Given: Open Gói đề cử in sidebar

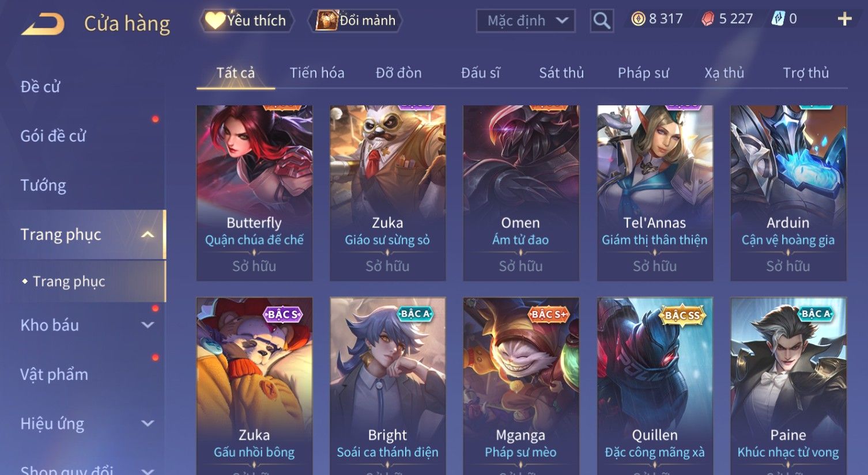Looking at the screenshot, I should (53, 136).
